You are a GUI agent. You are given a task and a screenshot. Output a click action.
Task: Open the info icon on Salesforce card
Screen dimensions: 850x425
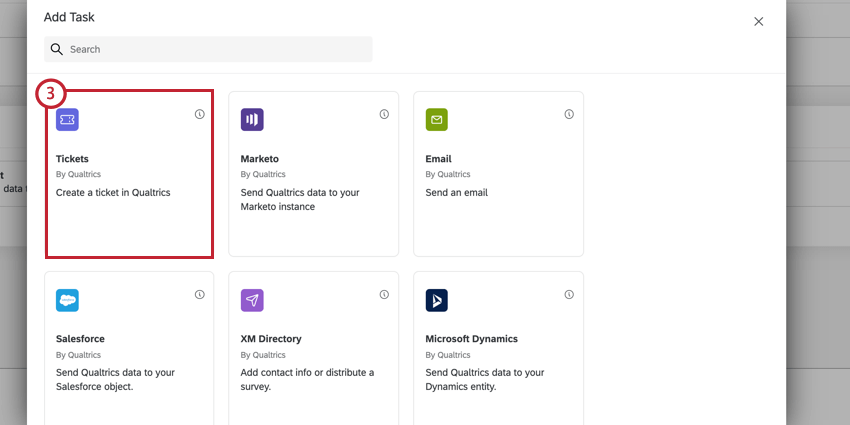[x=199, y=294]
